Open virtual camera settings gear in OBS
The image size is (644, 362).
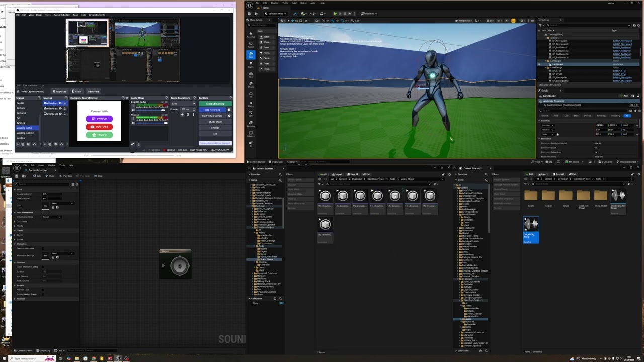click(229, 116)
